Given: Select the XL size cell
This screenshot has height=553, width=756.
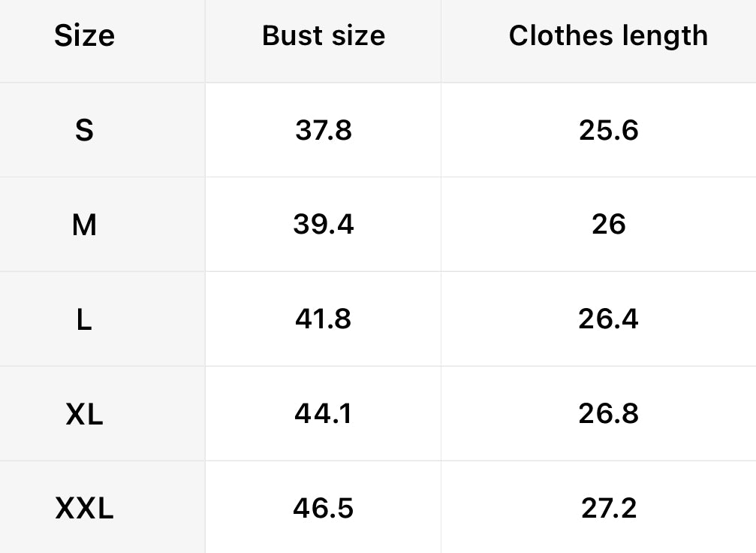Looking at the screenshot, I should pos(84,414).
